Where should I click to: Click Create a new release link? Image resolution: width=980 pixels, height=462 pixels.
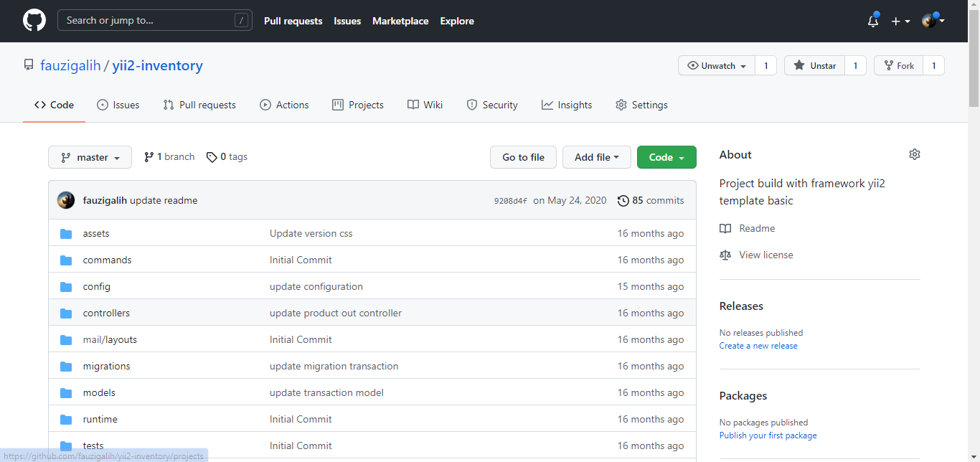758,346
